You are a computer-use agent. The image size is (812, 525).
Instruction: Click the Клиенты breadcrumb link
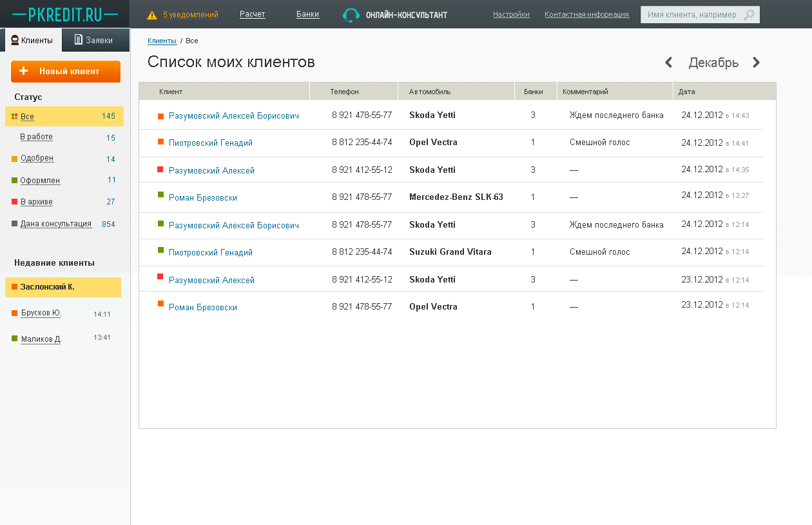(x=162, y=41)
